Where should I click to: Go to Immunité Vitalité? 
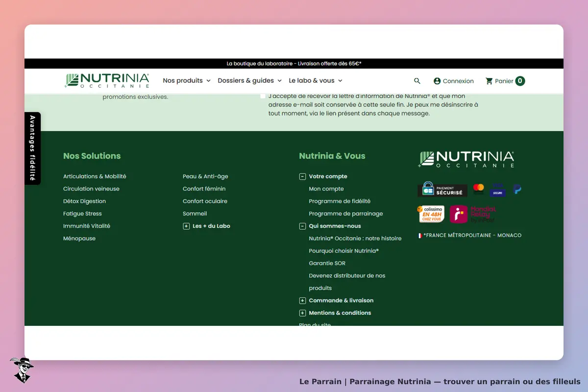[x=87, y=226]
